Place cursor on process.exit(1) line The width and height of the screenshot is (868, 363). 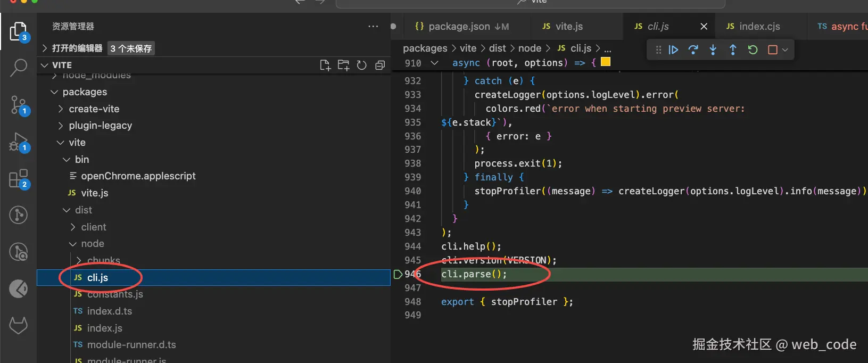pyautogui.click(x=518, y=163)
